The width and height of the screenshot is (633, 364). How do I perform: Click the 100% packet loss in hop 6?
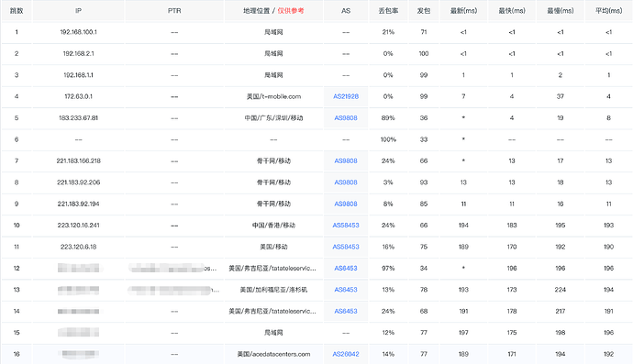[388, 139]
